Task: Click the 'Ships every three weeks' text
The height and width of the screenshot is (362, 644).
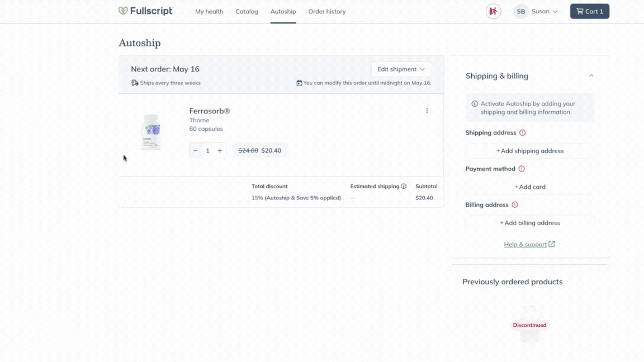Action: 170,83
